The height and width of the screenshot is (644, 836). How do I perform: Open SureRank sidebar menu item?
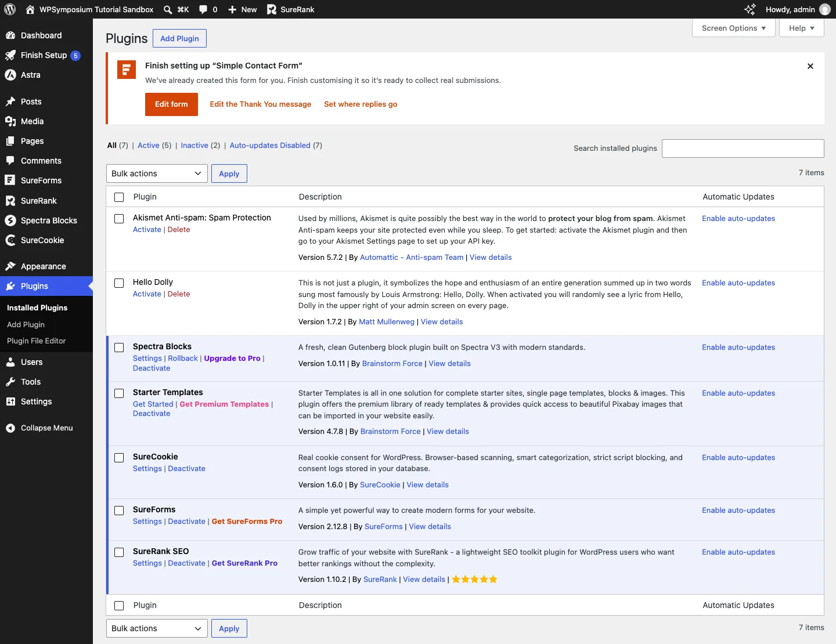click(x=46, y=201)
